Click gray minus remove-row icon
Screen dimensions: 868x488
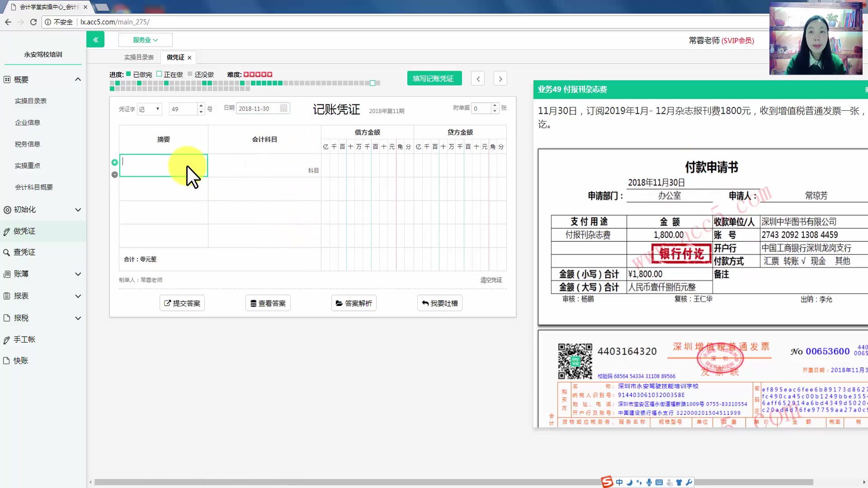coord(114,174)
